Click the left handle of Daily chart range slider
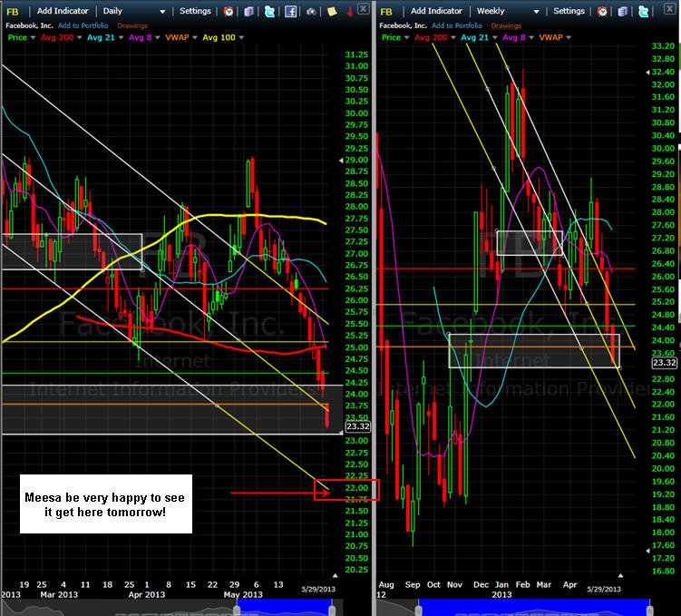 237,609
